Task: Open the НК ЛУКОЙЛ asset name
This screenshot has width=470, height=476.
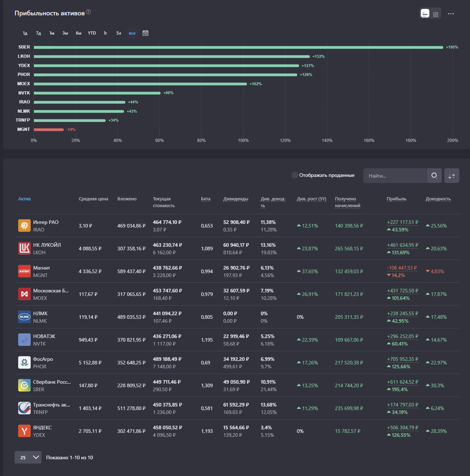Action: click(47, 245)
